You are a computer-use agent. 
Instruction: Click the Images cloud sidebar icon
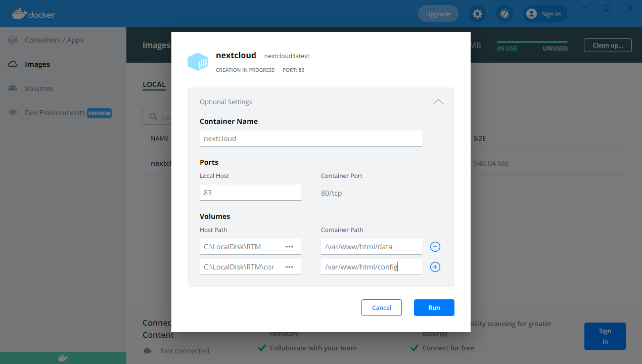(x=13, y=64)
